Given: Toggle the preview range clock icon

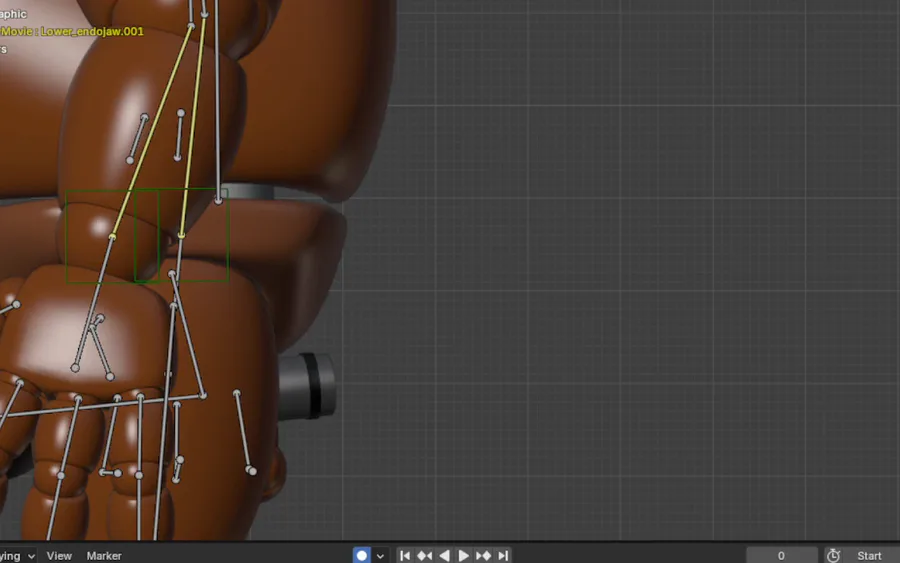Looking at the screenshot, I should click(x=833, y=556).
